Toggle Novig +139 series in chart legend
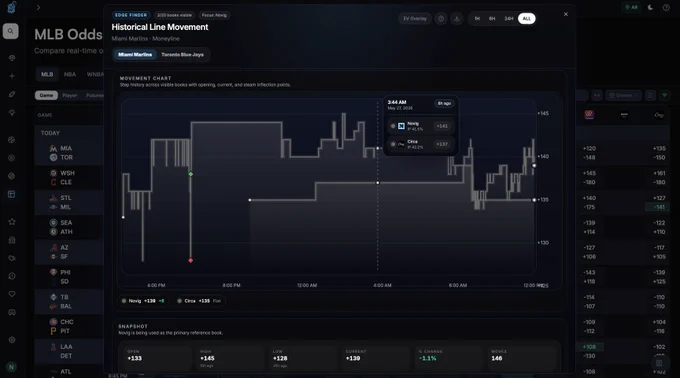 click(144, 301)
